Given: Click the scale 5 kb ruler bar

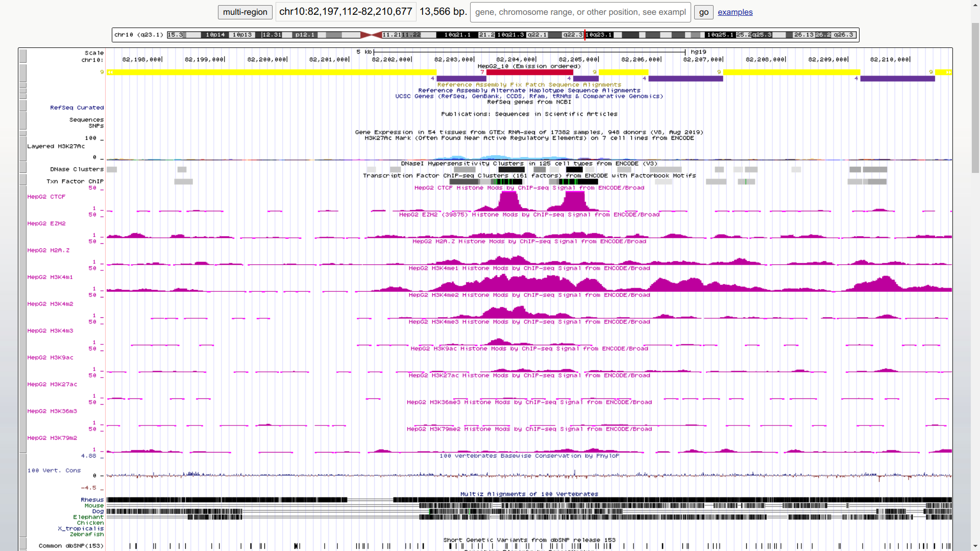Looking at the screenshot, I should click(529, 52).
